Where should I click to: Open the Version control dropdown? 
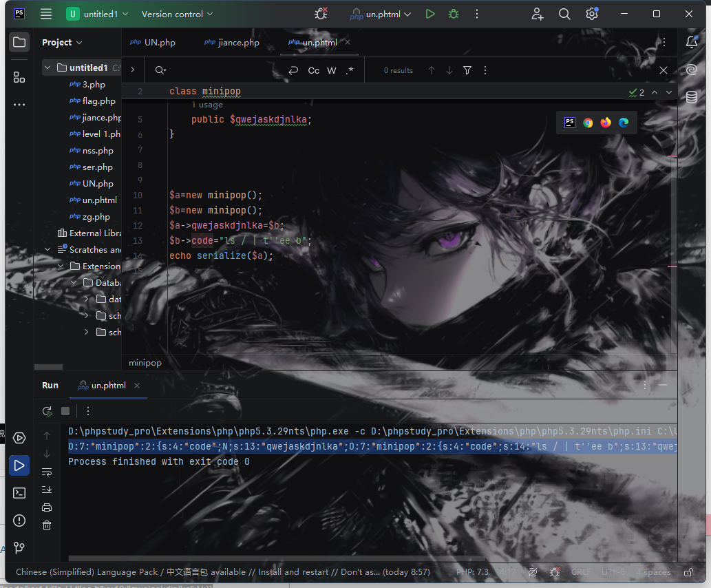(x=177, y=14)
